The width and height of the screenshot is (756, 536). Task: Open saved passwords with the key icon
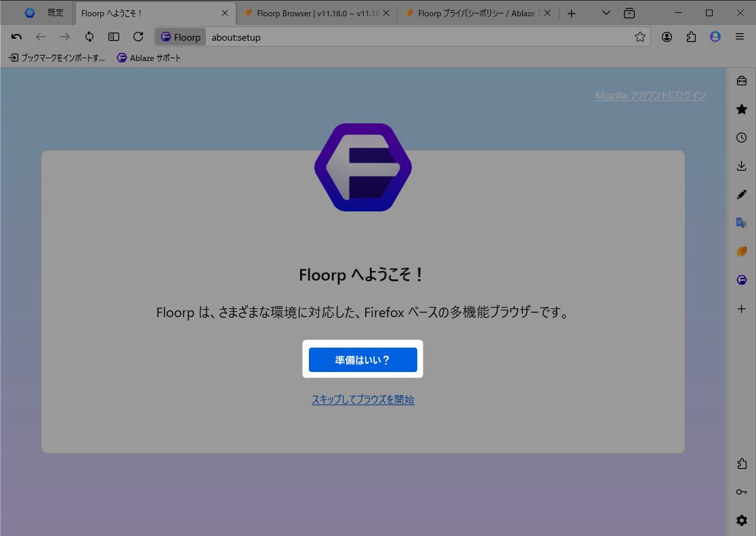pyautogui.click(x=741, y=492)
